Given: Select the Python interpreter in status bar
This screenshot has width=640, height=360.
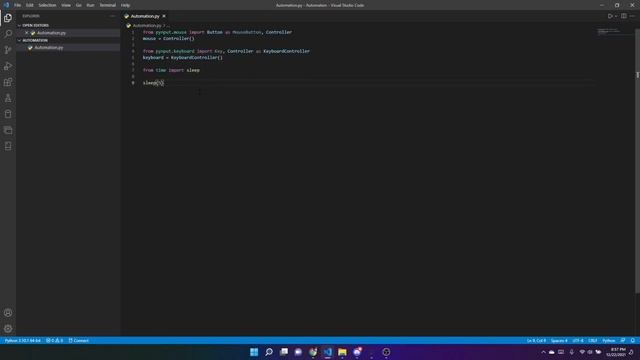Looking at the screenshot, I should coord(23,340).
